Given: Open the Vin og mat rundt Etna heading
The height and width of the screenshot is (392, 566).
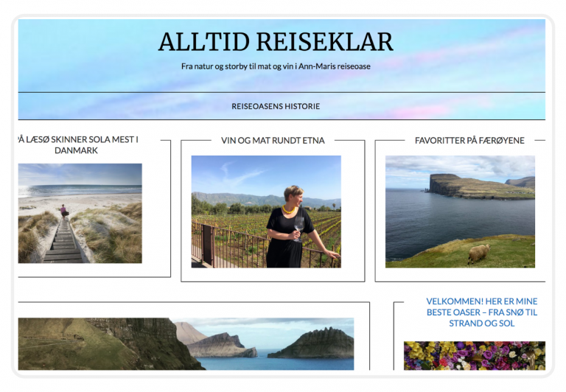Looking at the screenshot, I should click(273, 141).
